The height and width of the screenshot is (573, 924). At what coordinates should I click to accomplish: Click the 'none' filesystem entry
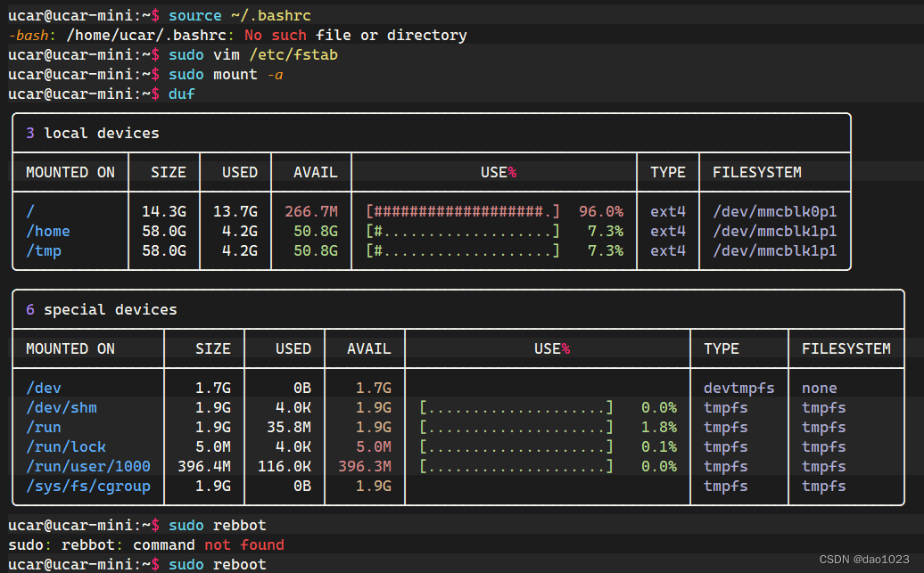coord(819,388)
